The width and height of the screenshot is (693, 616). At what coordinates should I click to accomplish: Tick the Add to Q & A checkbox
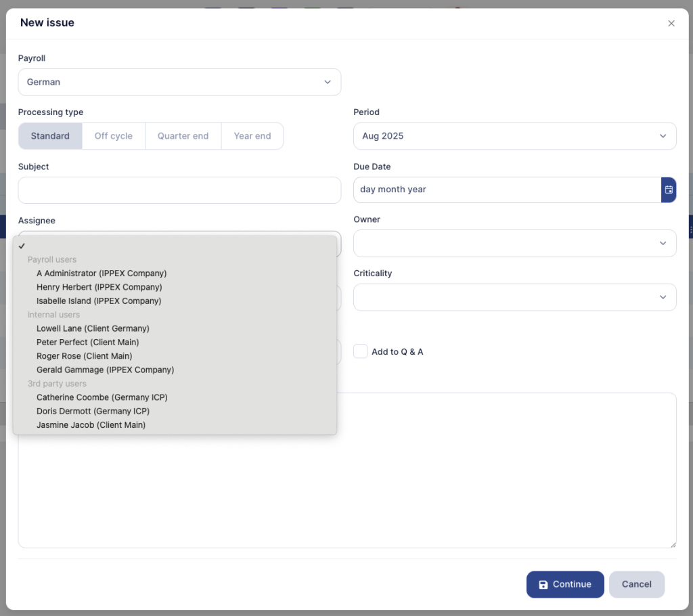click(x=361, y=351)
